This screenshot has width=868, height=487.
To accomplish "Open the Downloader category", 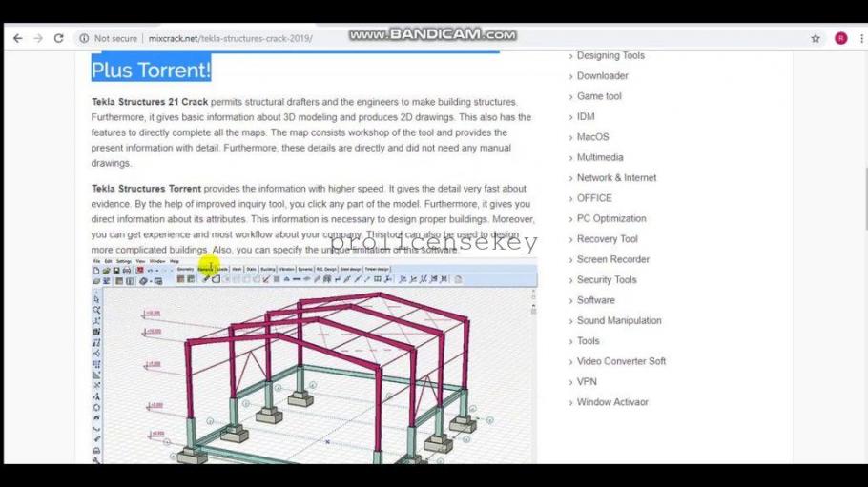I will (602, 76).
